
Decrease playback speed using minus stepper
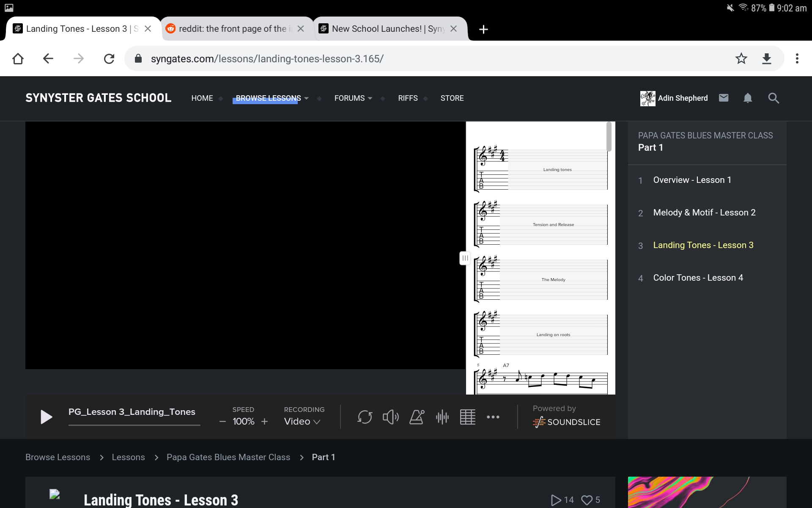coord(223,421)
